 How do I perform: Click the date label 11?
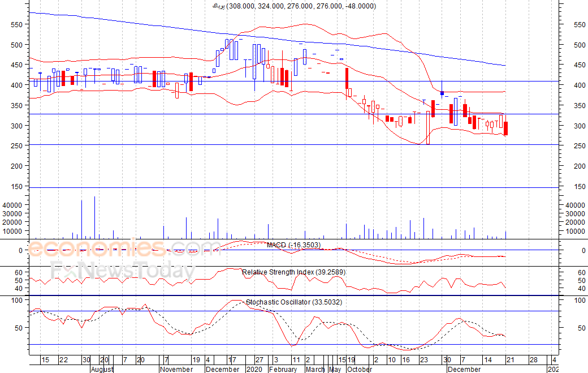point(296,360)
